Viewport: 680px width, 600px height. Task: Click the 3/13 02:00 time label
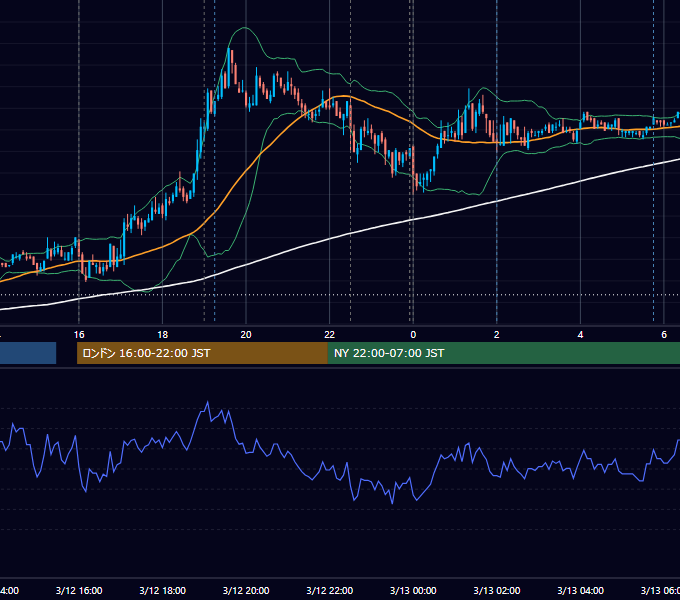(x=497, y=590)
